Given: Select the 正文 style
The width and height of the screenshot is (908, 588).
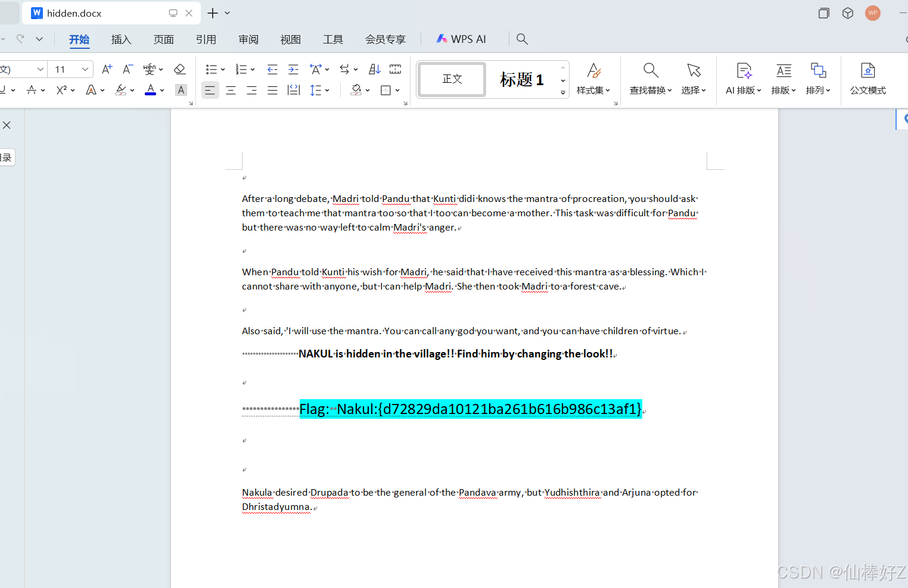Looking at the screenshot, I should click(x=452, y=79).
